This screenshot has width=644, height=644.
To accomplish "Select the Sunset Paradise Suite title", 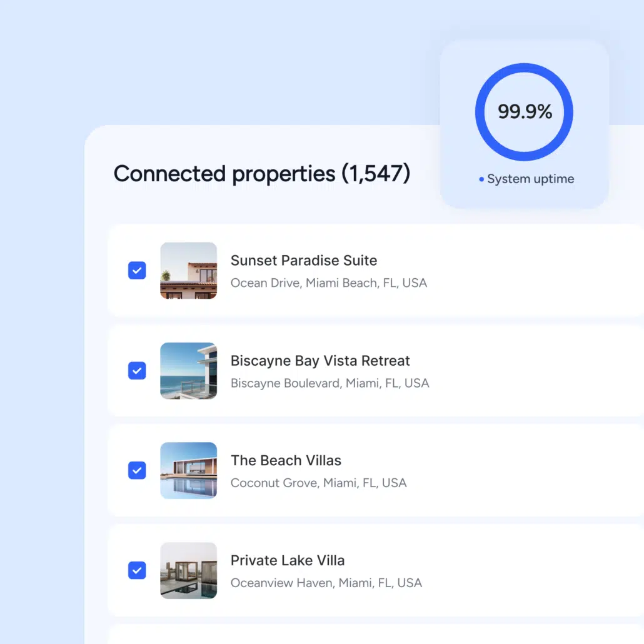I will [304, 260].
